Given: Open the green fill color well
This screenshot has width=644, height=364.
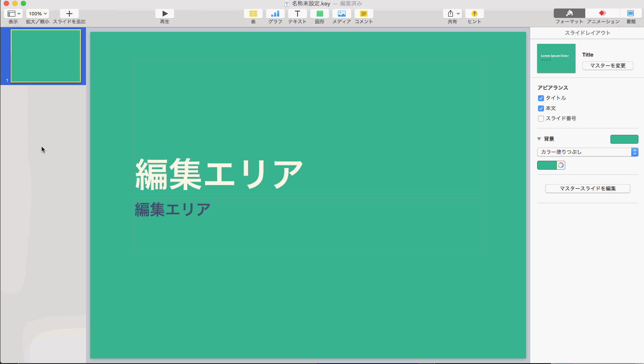Looking at the screenshot, I should (547, 165).
